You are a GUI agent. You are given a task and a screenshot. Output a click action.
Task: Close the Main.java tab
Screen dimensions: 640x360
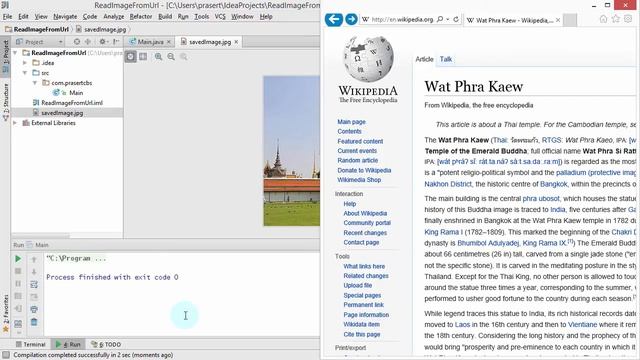[169, 42]
